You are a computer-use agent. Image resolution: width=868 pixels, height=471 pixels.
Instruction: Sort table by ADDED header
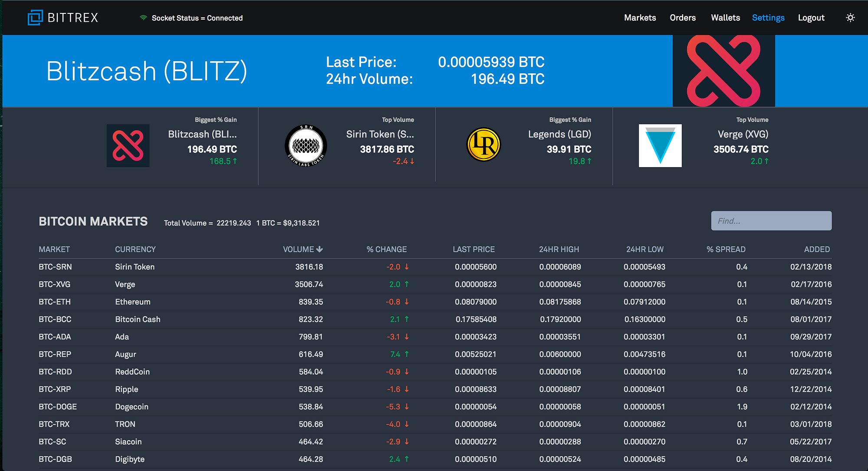click(x=817, y=249)
